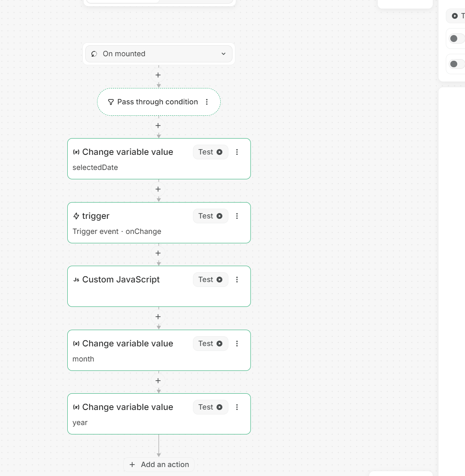
Task: Test the month Change variable action
Action: (210, 344)
